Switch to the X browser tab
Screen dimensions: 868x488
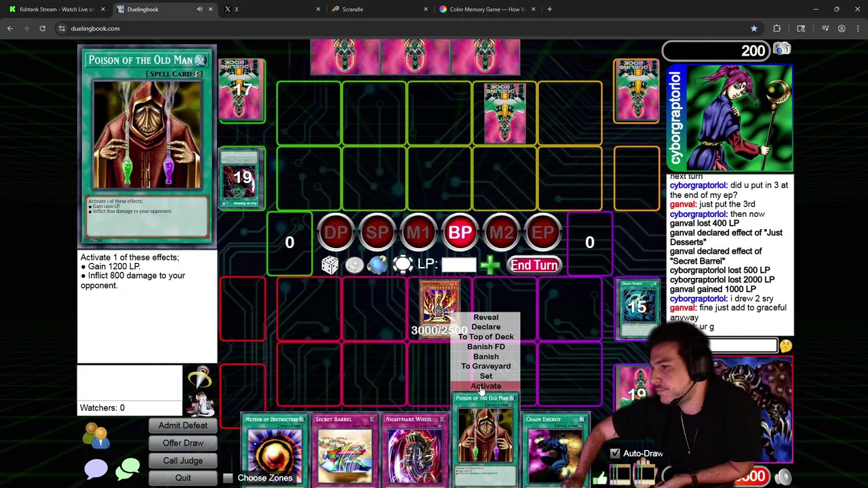click(271, 9)
